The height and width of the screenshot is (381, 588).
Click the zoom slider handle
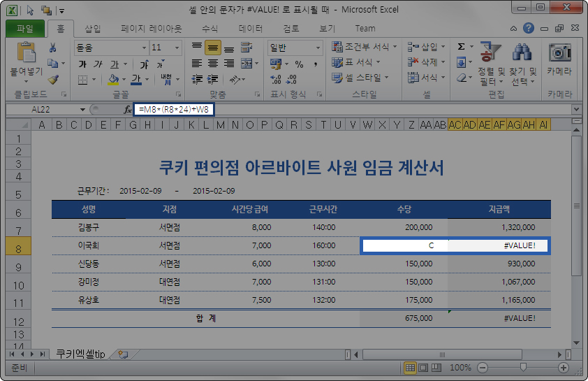tap(523, 368)
